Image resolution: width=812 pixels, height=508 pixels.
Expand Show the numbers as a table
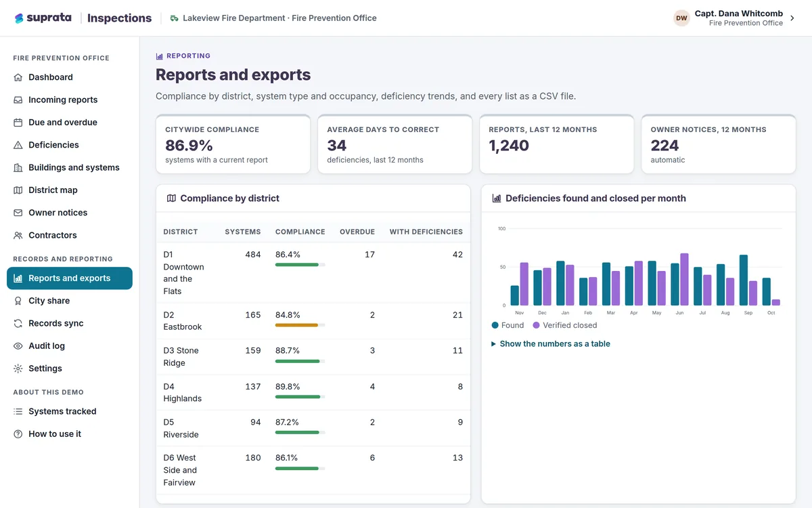click(550, 344)
